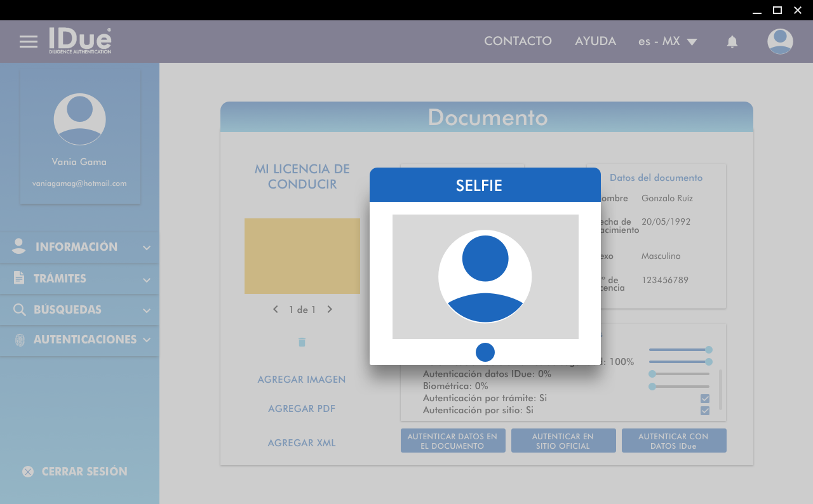Expand the TRÁMITES sidebar section

[79, 279]
